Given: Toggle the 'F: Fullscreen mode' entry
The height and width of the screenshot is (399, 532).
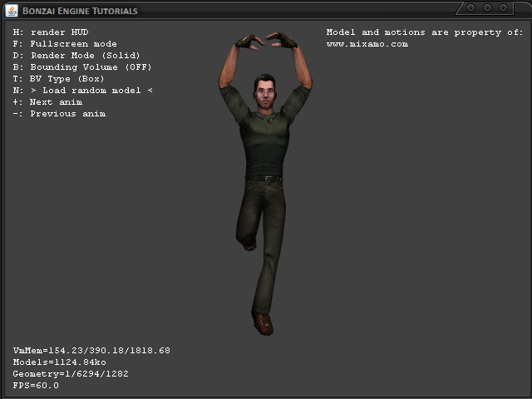Looking at the screenshot, I should tap(65, 44).
